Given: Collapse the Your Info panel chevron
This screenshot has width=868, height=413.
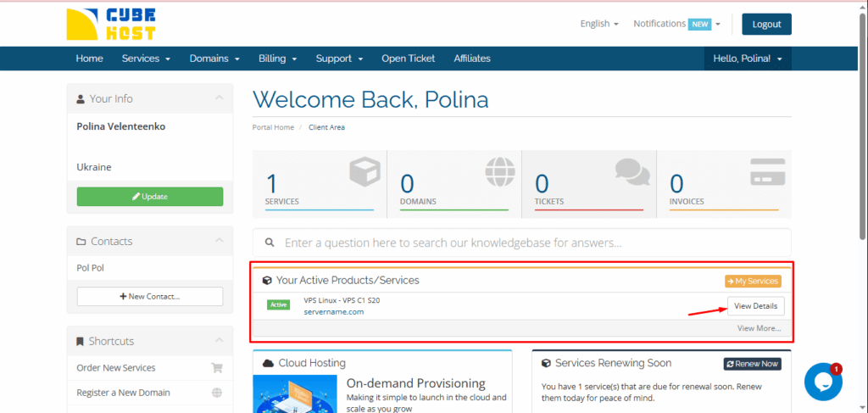Looking at the screenshot, I should [219, 98].
